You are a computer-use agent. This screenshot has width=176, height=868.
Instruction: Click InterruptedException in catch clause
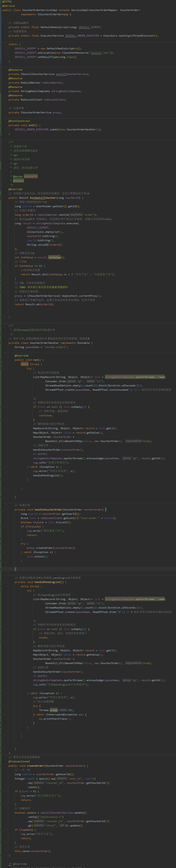62,715
